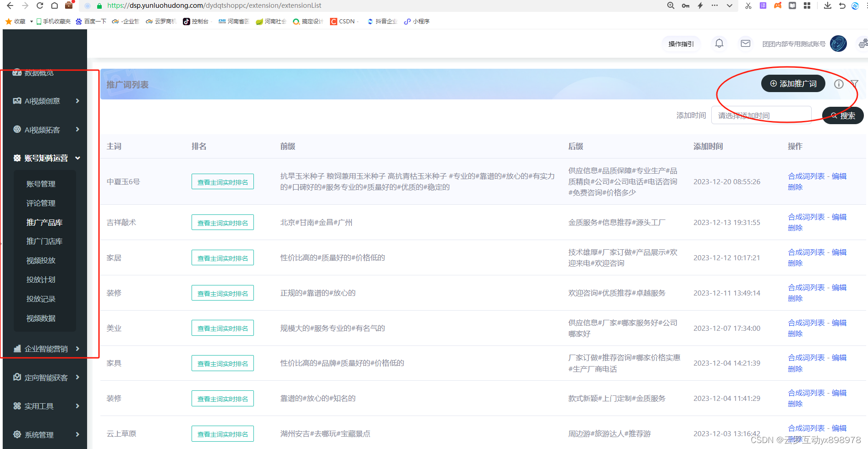Open the notification bell
The height and width of the screenshot is (449, 868).
(x=720, y=44)
